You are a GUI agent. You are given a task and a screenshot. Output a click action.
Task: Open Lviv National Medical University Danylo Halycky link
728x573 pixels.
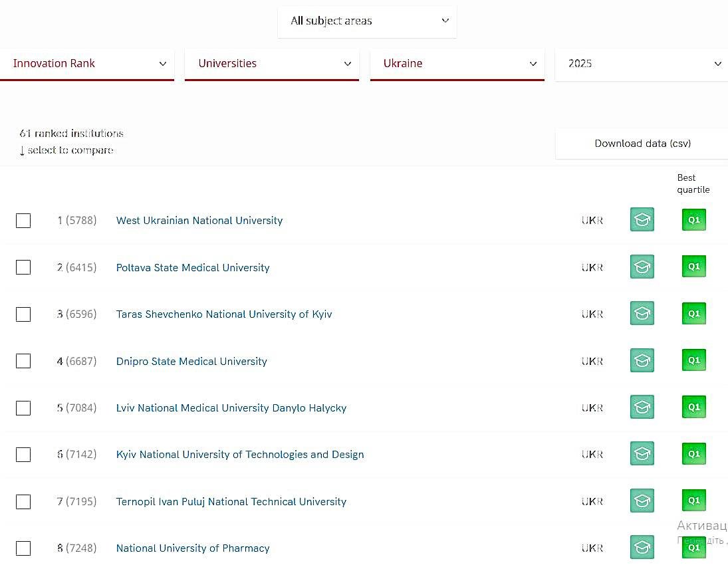(231, 408)
